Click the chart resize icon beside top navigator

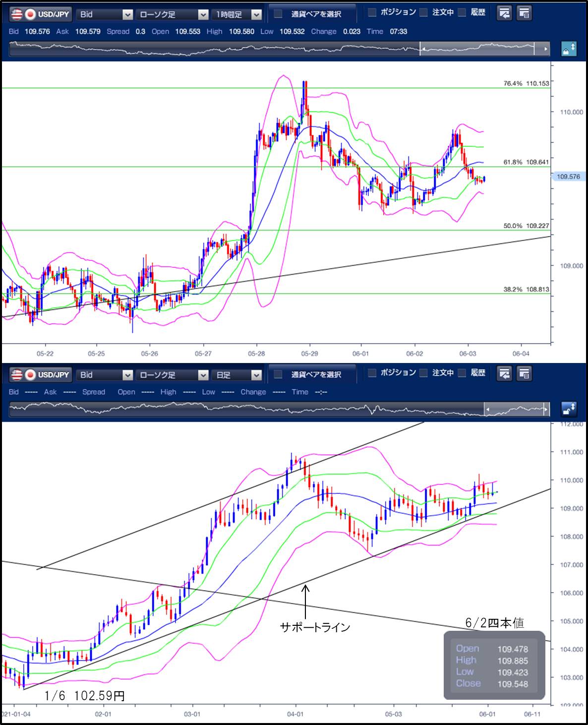tap(569, 49)
